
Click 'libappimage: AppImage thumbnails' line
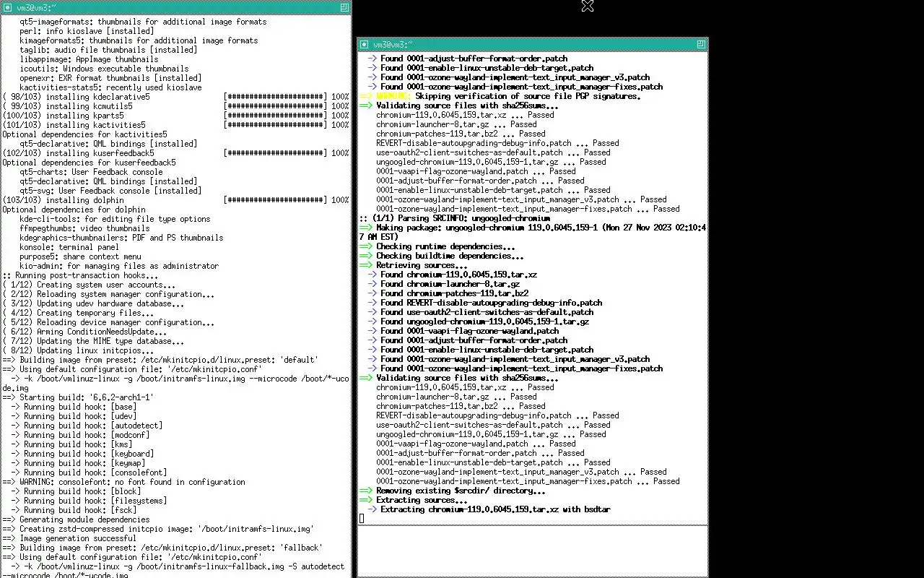pos(89,59)
